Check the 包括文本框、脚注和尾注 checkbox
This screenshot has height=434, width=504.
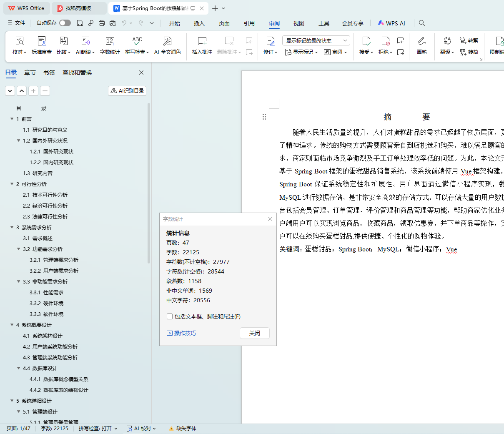click(x=170, y=316)
